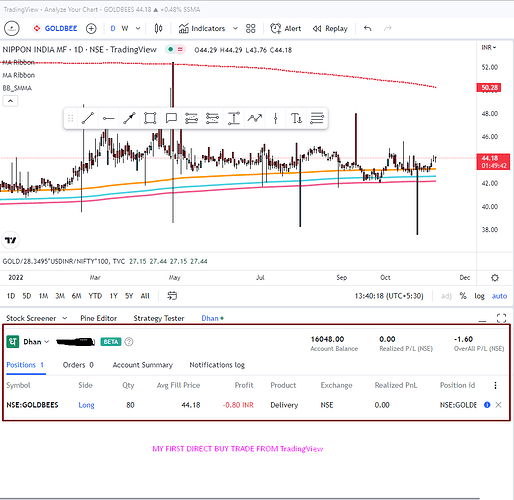Select the trend line drawing tool
The height and width of the screenshot is (500, 514).
click(x=88, y=118)
